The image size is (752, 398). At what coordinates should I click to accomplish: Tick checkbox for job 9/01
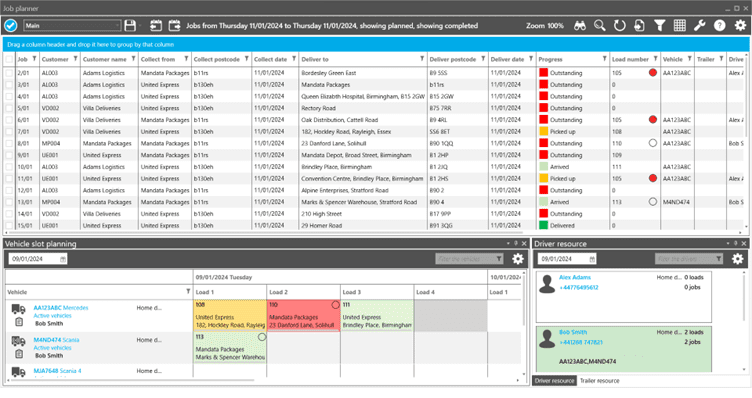pos(9,155)
